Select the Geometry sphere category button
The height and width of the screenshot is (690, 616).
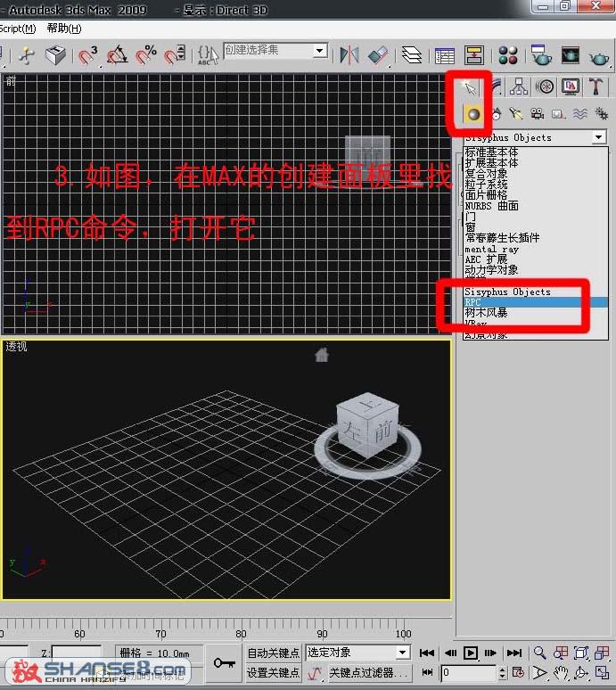pyautogui.click(x=473, y=114)
